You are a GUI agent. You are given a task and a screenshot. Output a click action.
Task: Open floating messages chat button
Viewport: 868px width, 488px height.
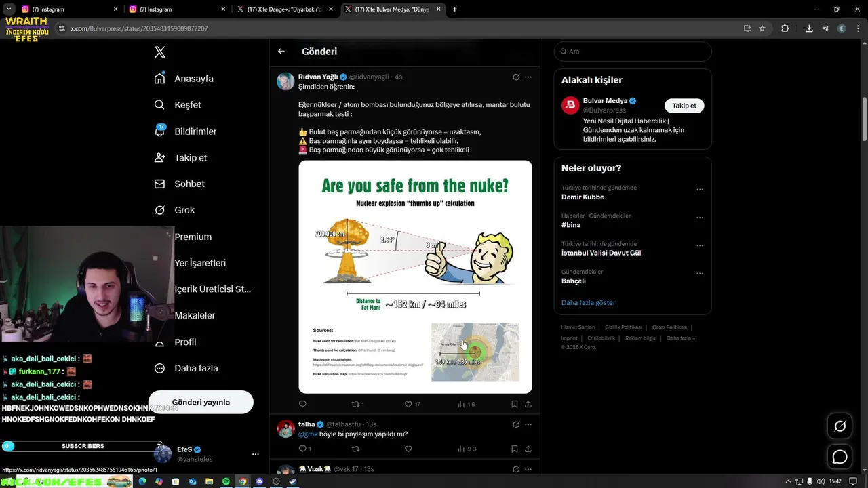tap(840, 457)
